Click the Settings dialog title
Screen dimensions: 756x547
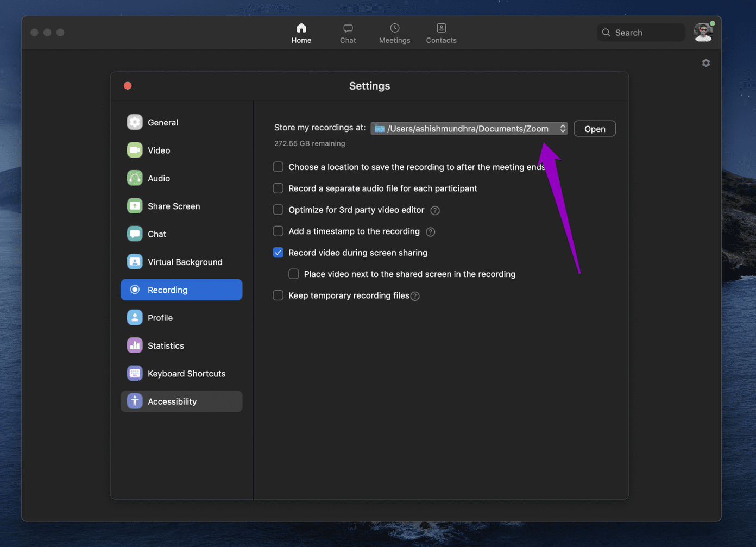[369, 86]
